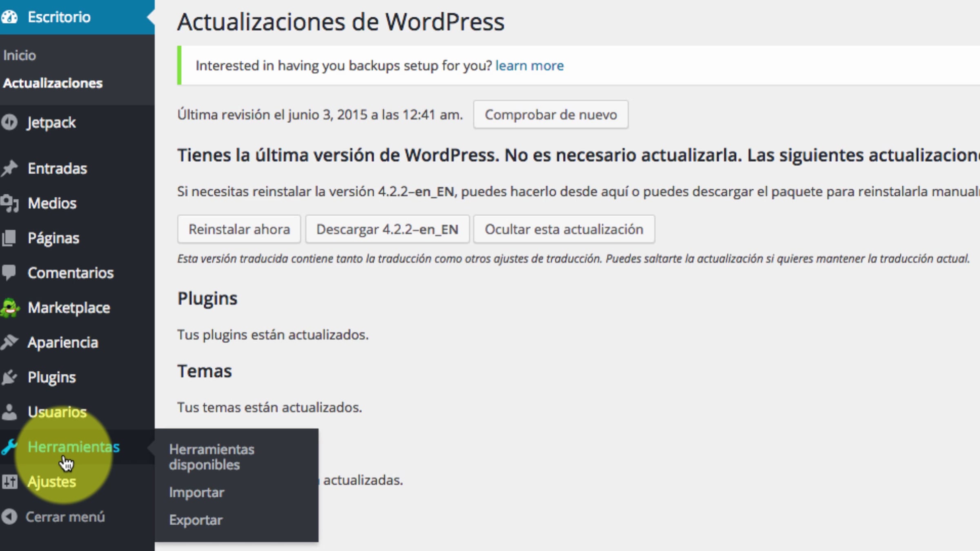The height and width of the screenshot is (551, 980).
Task: Click the Ajustes sliders icon
Action: click(x=9, y=482)
